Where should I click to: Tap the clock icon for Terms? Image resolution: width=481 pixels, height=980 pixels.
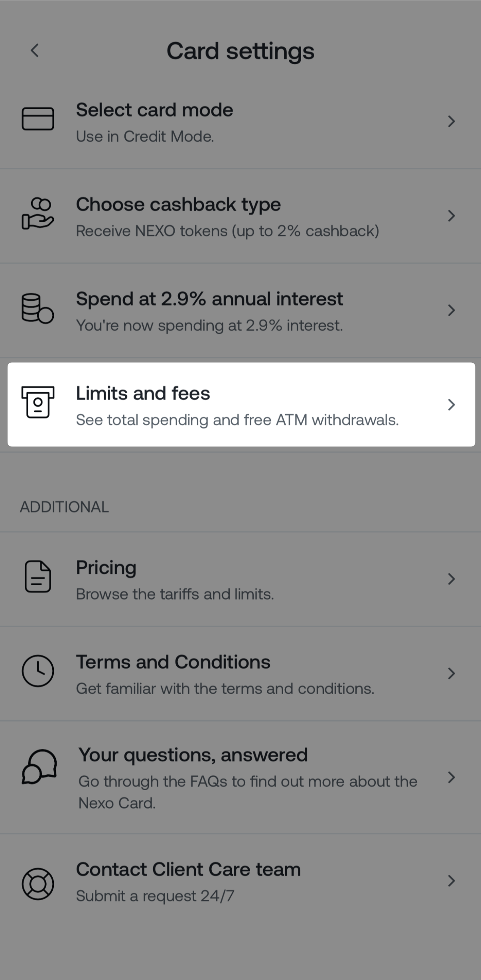(38, 671)
